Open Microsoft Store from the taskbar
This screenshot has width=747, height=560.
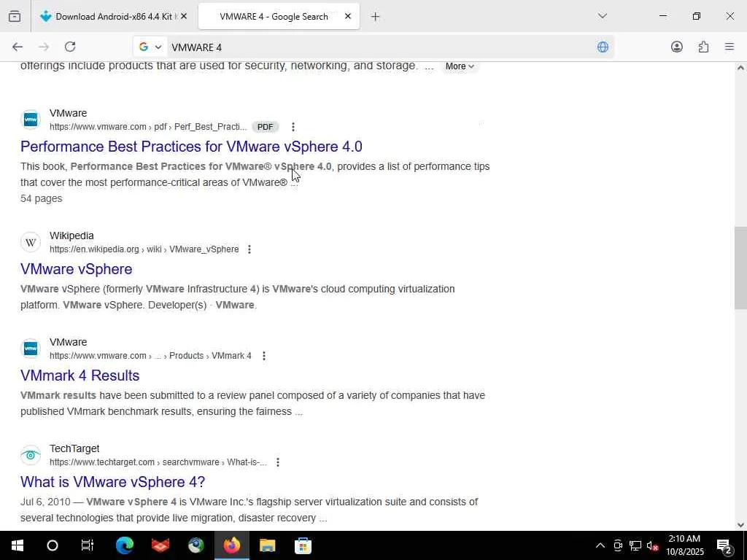coord(303,545)
